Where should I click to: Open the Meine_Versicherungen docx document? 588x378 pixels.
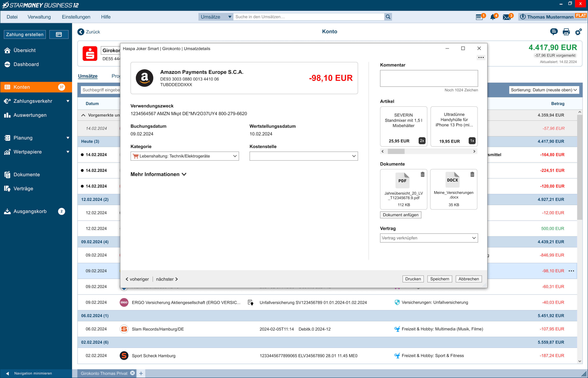pos(453,189)
